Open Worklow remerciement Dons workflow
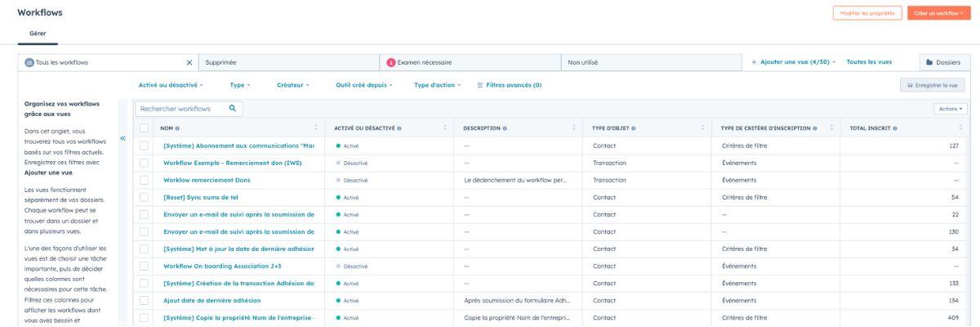Image resolution: width=980 pixels, height=327 pixels. point(207,180)
